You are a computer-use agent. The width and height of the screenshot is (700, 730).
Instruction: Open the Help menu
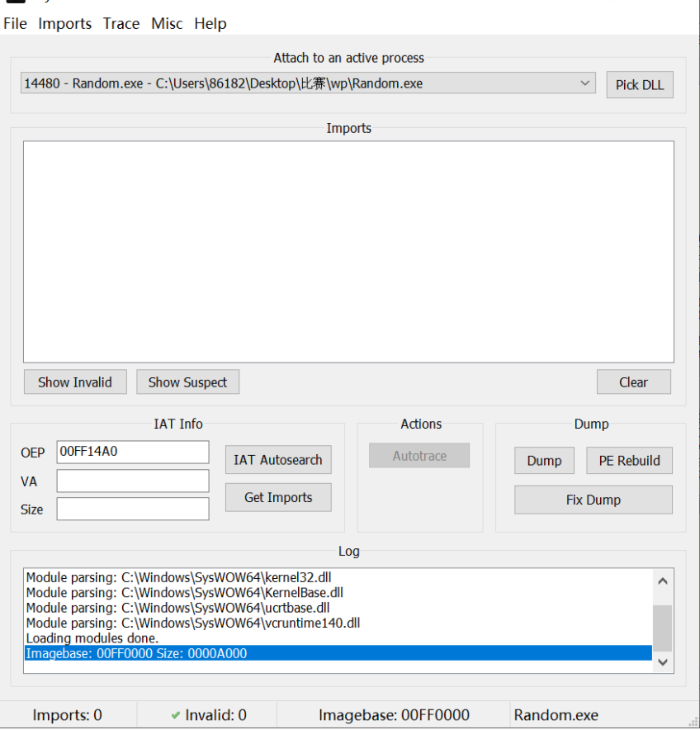pos(210,24)
